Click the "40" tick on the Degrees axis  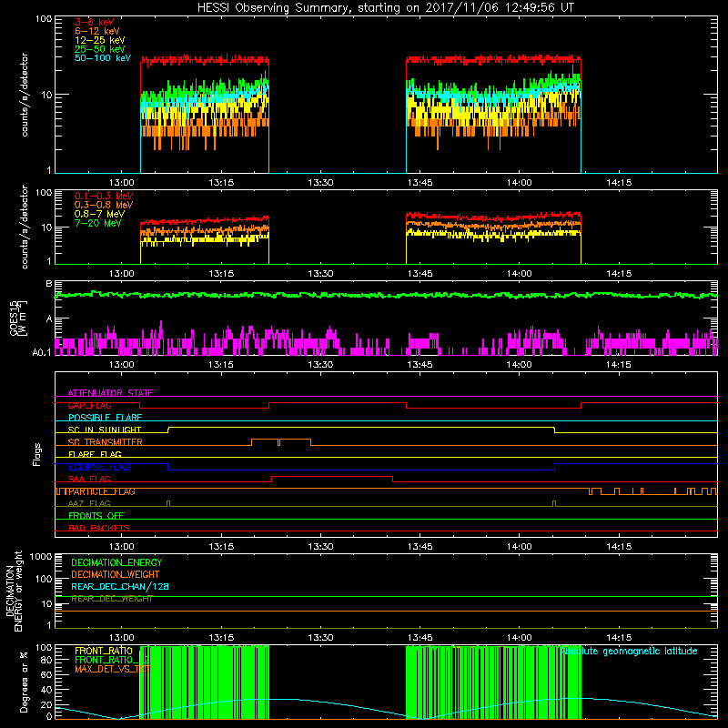click(46, 690)
